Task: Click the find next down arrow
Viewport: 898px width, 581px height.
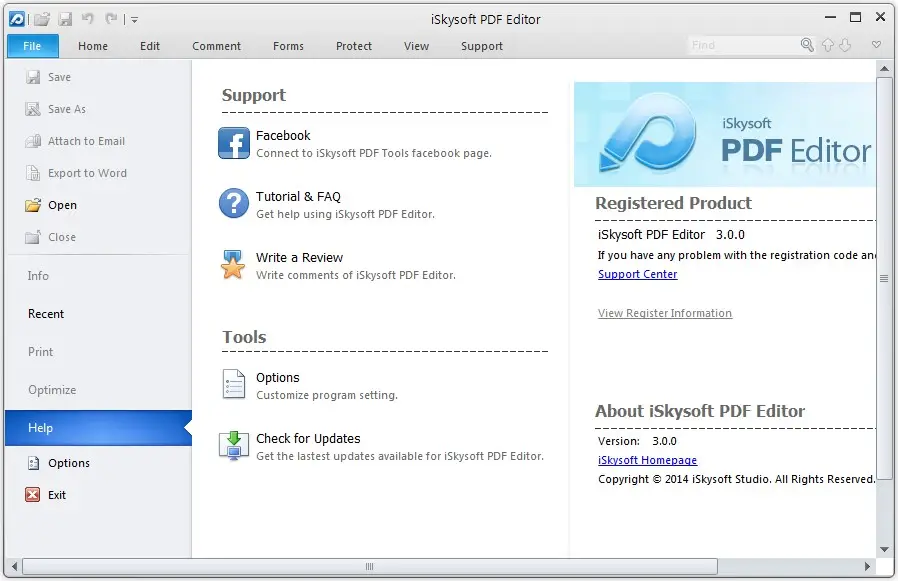Action: (845, 45)
